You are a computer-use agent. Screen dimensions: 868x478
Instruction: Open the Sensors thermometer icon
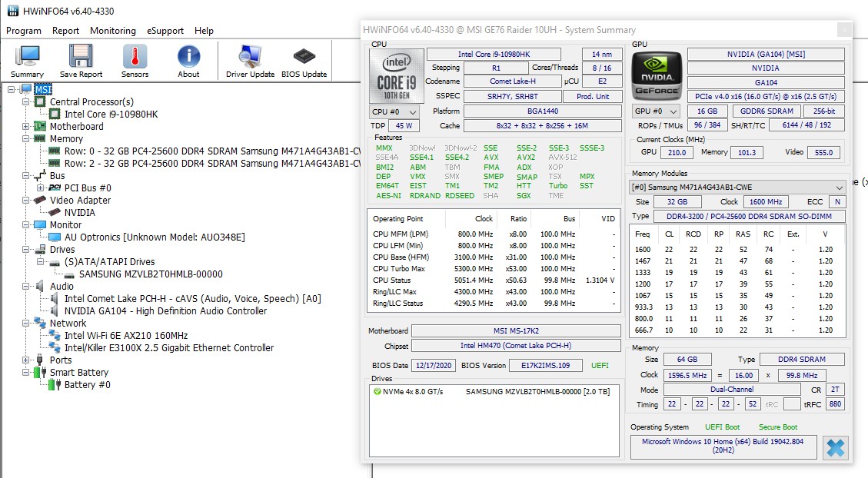(x=135, y=61)
